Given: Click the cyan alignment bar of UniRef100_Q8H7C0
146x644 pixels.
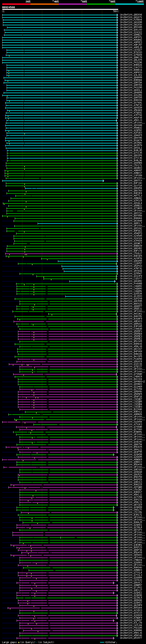Looking at the screenshot, I should pyautogui.click(x=53, y=180).
